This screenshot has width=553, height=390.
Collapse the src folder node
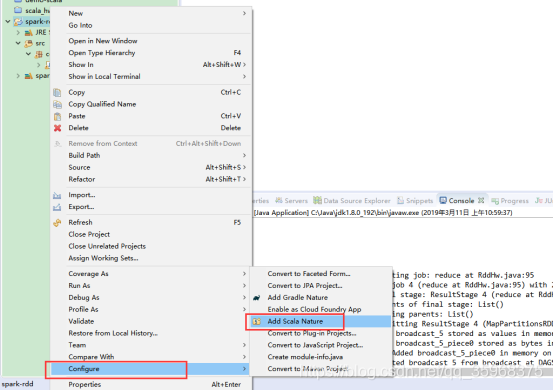[18, 43]
